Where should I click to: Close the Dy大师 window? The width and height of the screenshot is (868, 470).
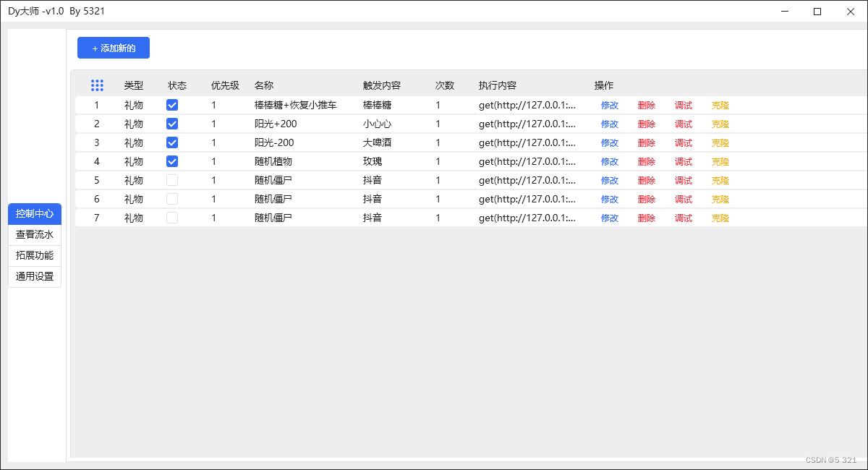[x=851, y=11]
